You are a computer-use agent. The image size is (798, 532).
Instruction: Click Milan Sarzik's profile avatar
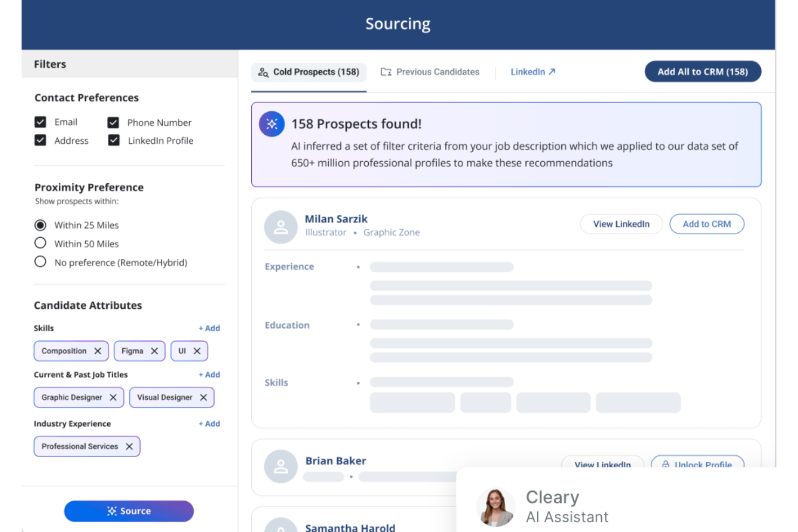click(x=280, y=227)
